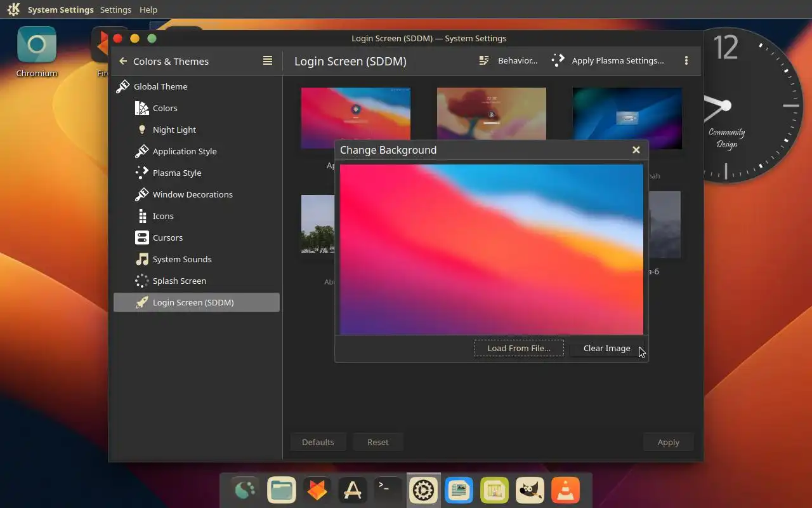Click the Defaults button

coord(318,442)
